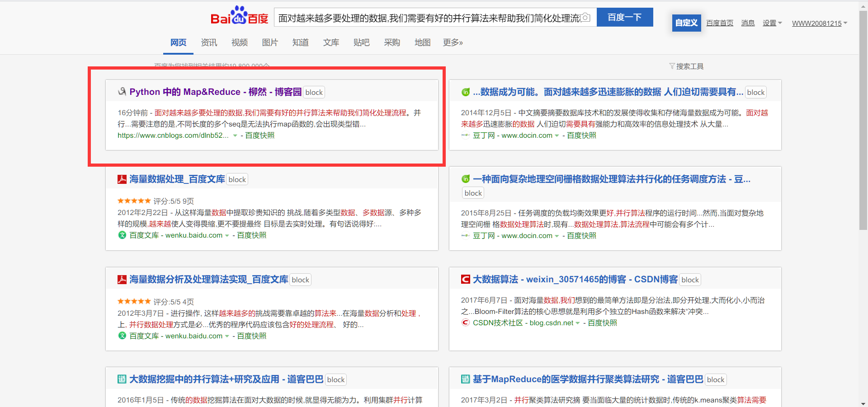Click the vertical scrollbar thumb
Viewport: 868px width, 407px height.
(863, 120)
